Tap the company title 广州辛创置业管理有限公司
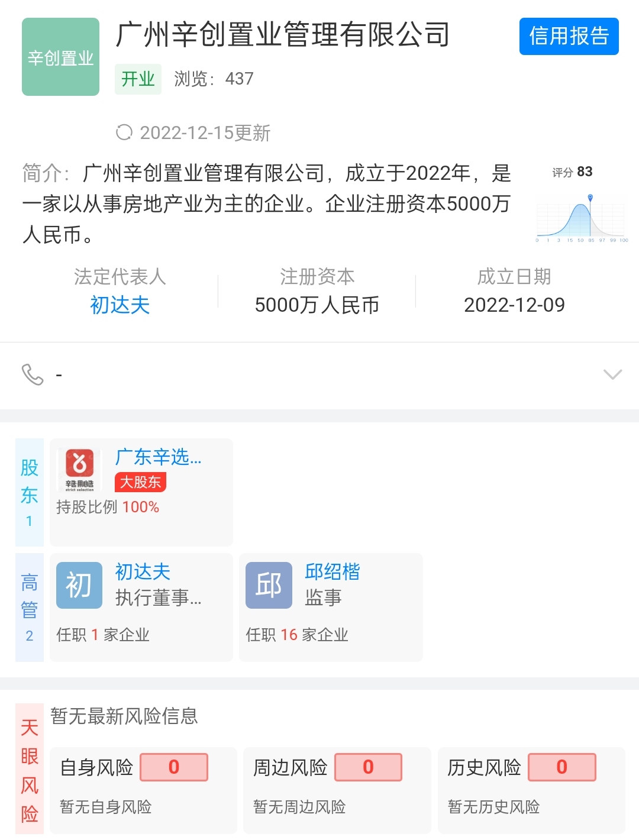Screen dimensions: 639x840 click(x=283, y=35)
